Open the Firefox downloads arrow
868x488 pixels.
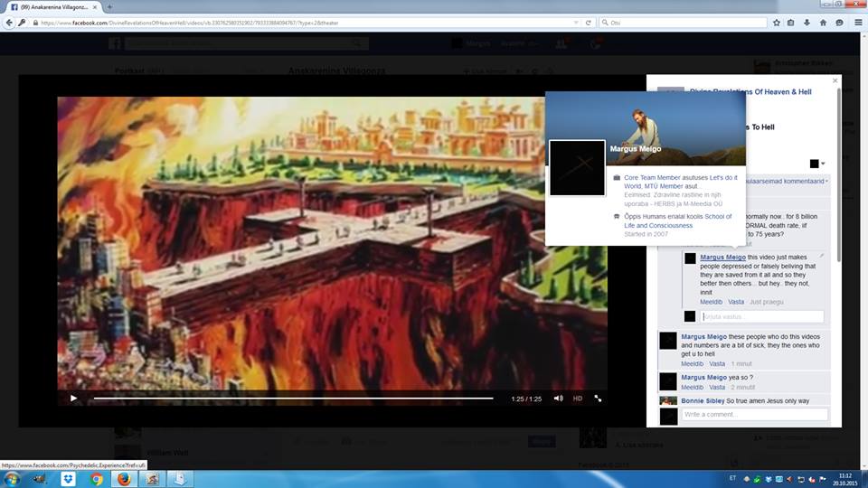point(807,23)
